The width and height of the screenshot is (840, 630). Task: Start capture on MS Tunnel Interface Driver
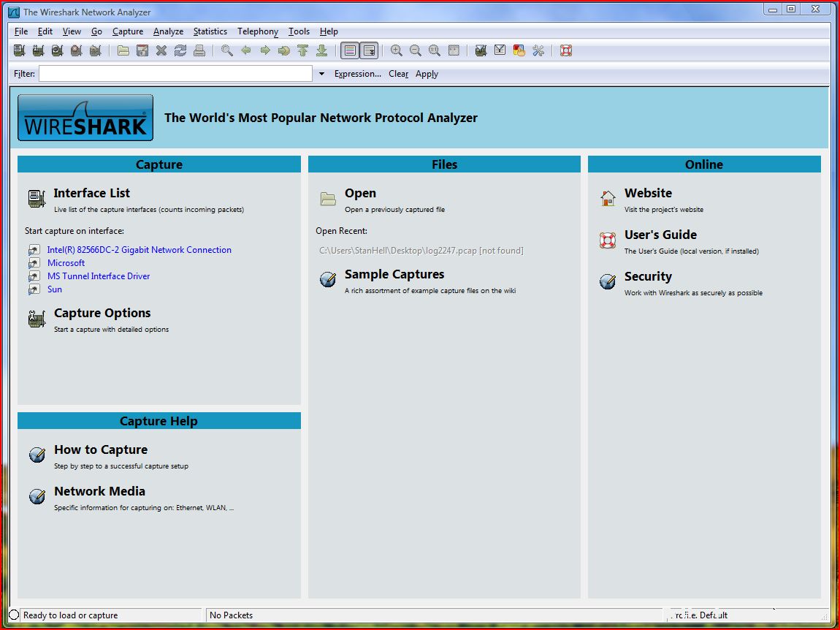click(99, 276)
